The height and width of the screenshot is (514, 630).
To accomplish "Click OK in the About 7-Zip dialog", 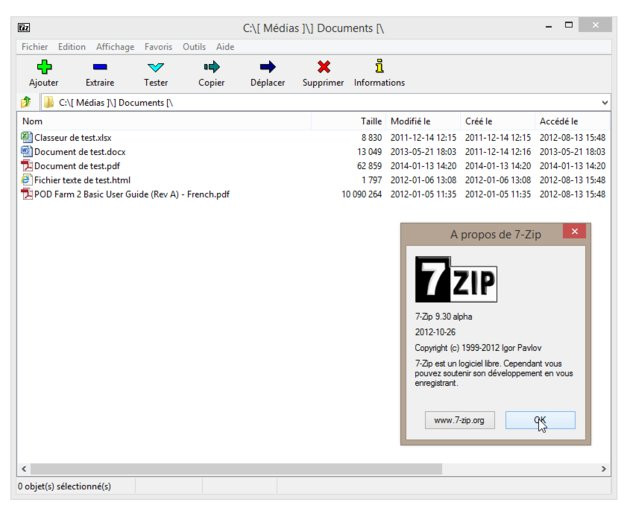I will tap(540, 420).
